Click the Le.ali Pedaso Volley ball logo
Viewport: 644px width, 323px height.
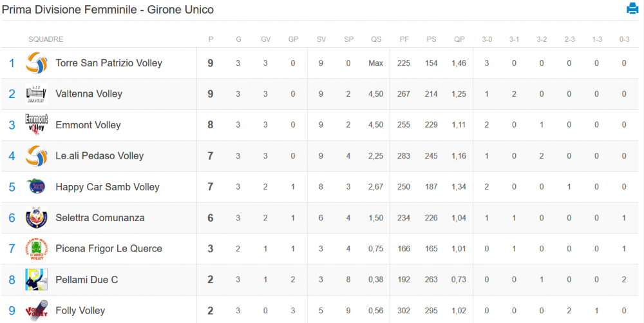click(36, 156)
